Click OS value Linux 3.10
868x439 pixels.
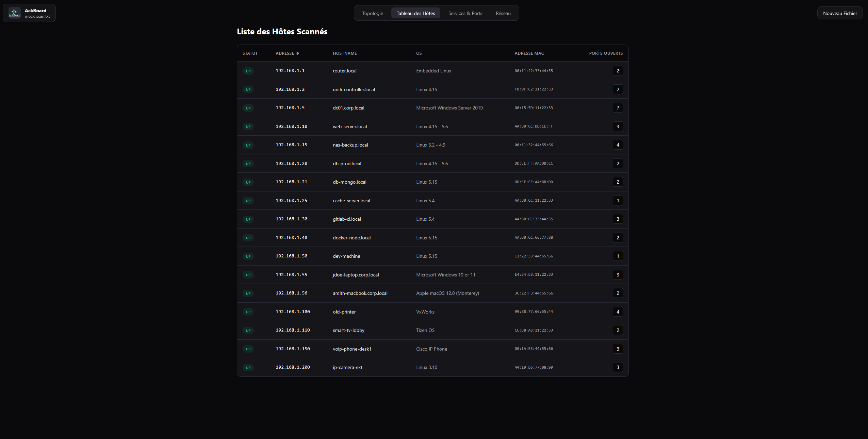coord(427,367)
